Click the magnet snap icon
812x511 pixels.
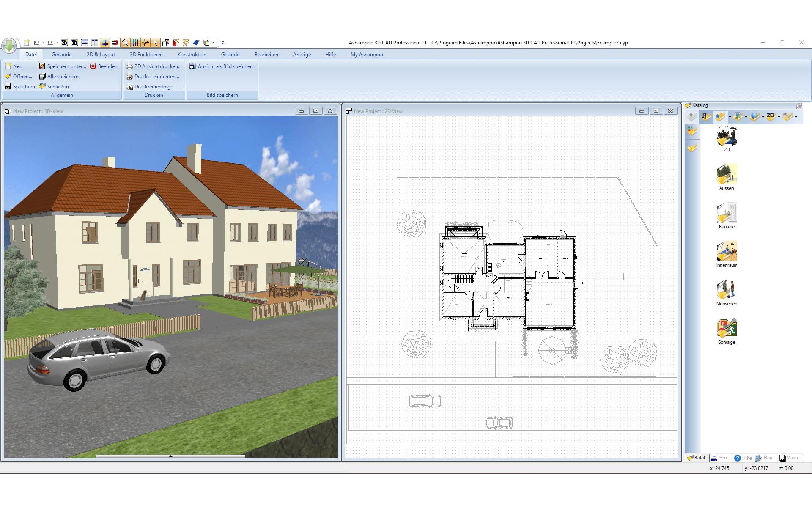tap(115, 43)
